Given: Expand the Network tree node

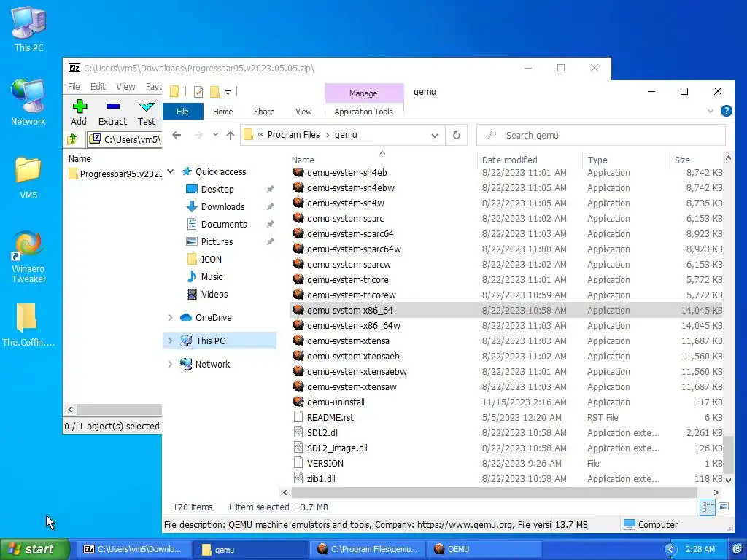Looking at the screenshot, I should pyautogui.click(x=170, y=365).
